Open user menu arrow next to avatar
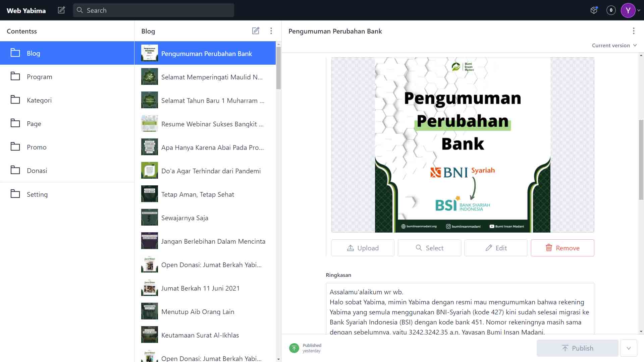644x362 pixels. pos(639,10)
